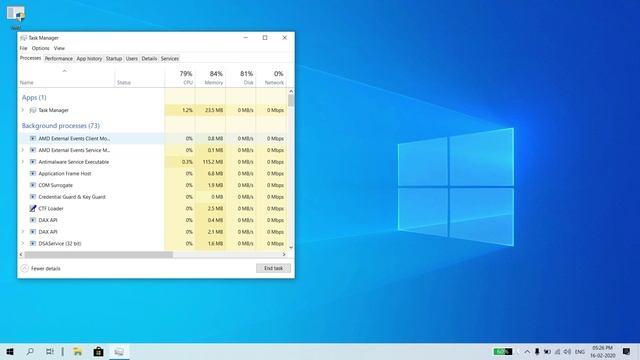Click the ENG language indicator
640x360 pixels.
click(x=580, y=352)
